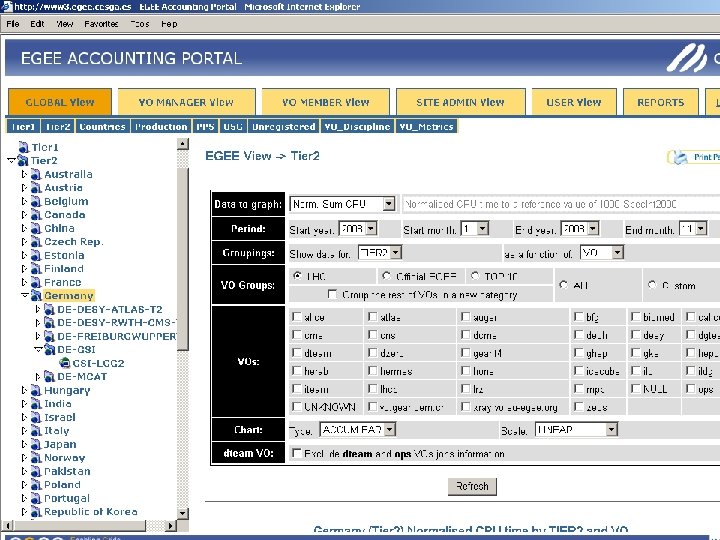
Task: Click the DE-GSI site icon
Action: pyautogui.click(x=49, y=350)
